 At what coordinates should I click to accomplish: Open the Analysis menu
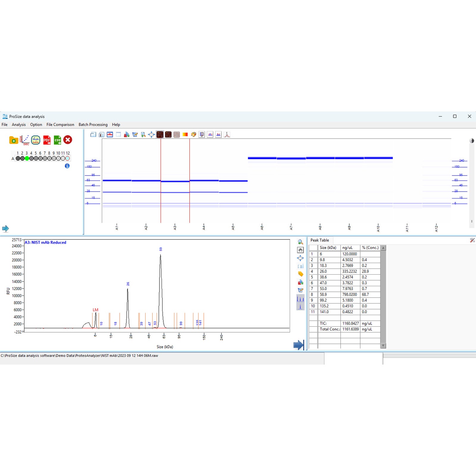19,125
